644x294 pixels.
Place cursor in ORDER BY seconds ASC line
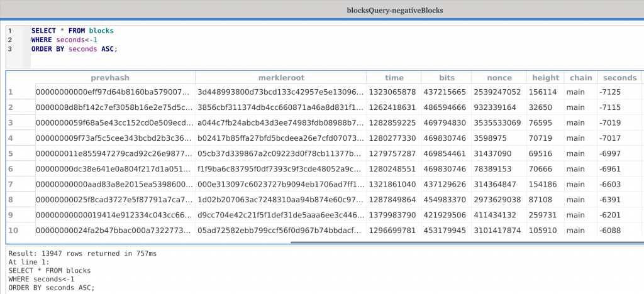[x=74, y=49]
